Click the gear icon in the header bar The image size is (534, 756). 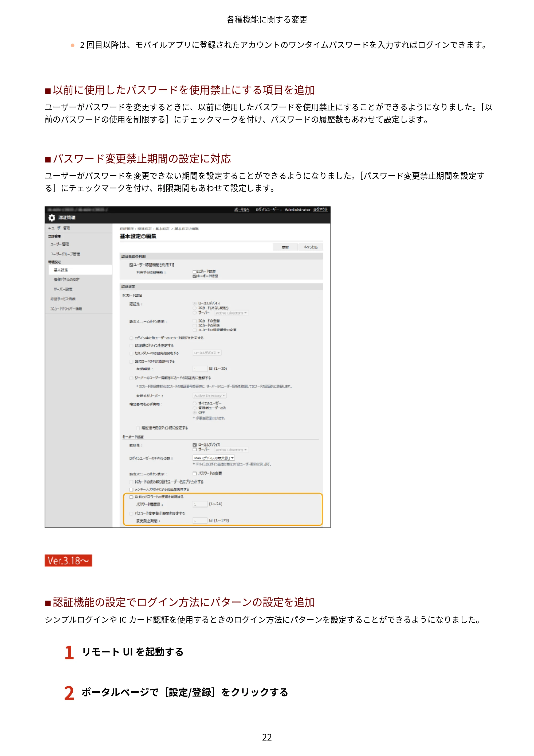click(x=52, y=218)
